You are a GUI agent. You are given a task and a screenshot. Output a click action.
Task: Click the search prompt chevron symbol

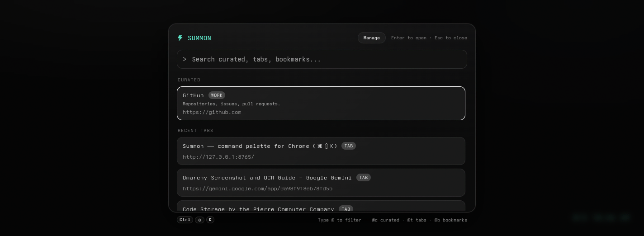point(185,59)
